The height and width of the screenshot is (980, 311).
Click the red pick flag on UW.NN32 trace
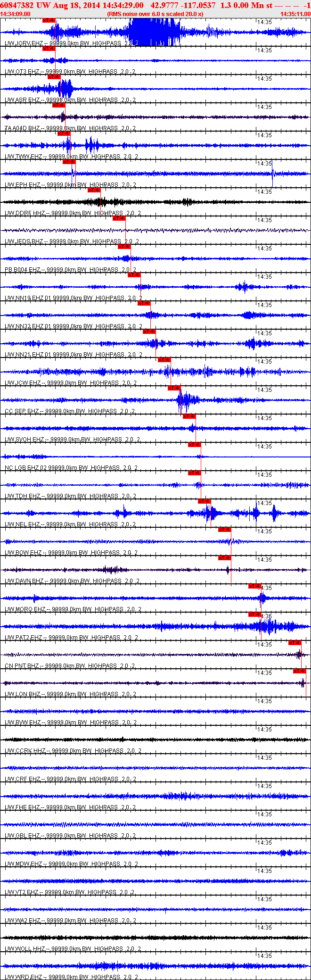(144, 303)
